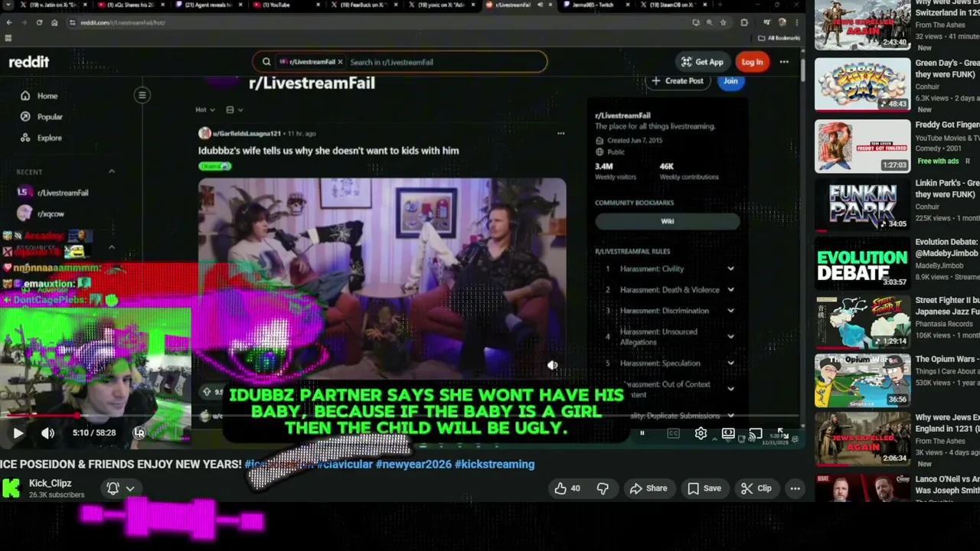Click Create Post on r/LivestreamFail

click(677, 80)
